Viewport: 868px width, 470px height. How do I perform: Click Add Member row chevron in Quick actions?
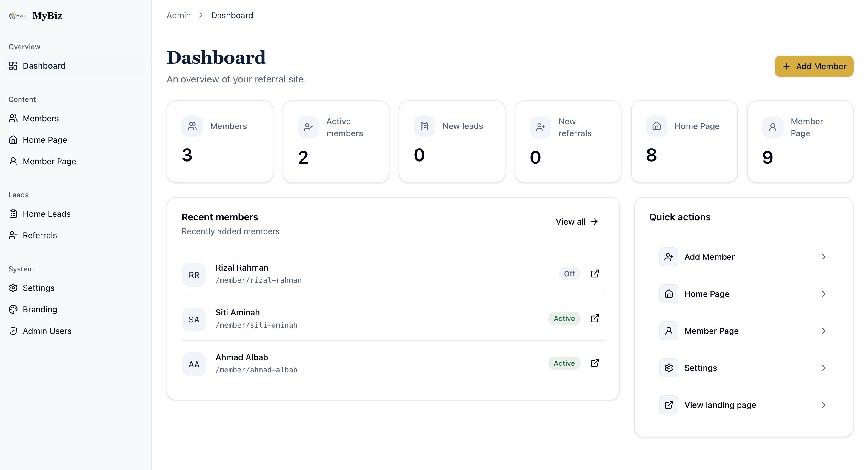823,257
